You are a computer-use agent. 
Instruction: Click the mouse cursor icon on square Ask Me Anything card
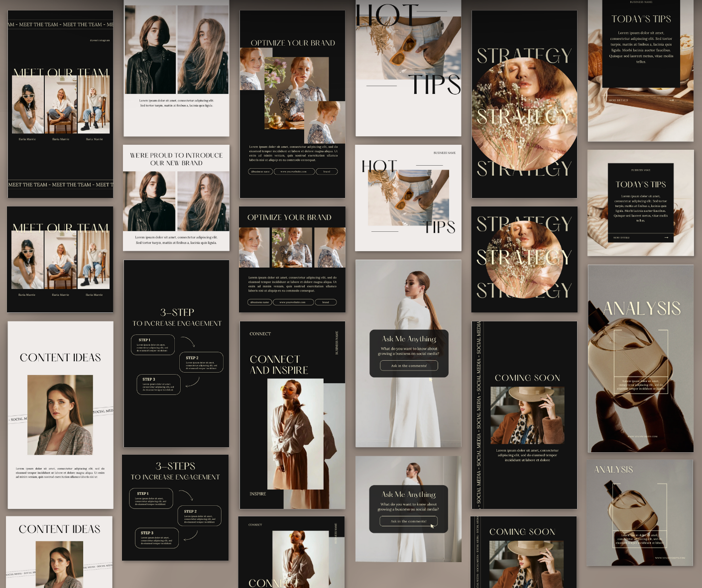coord(432,525)
